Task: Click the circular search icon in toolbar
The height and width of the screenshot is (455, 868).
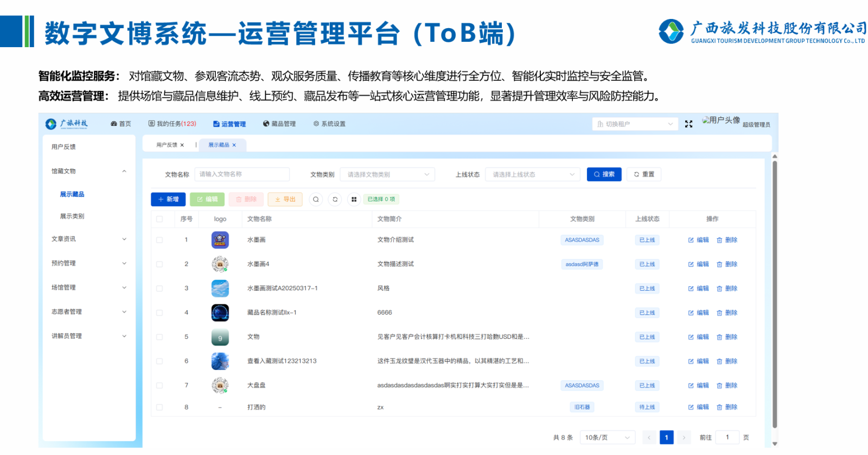Action: click(316, 200)
